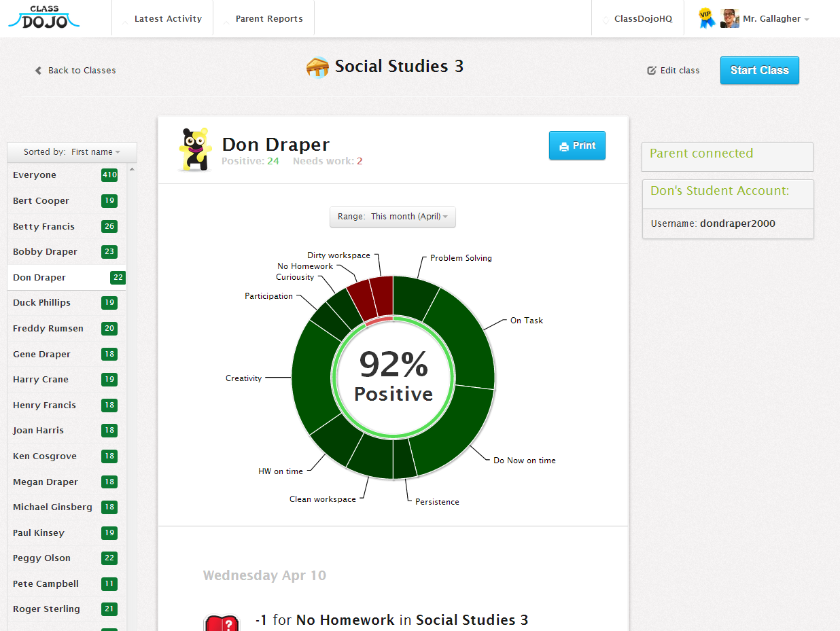Image resolution: width=840 pixels, height=631 pixels.
Task: Select Everyone in the student list
Action: pos(66,175)
